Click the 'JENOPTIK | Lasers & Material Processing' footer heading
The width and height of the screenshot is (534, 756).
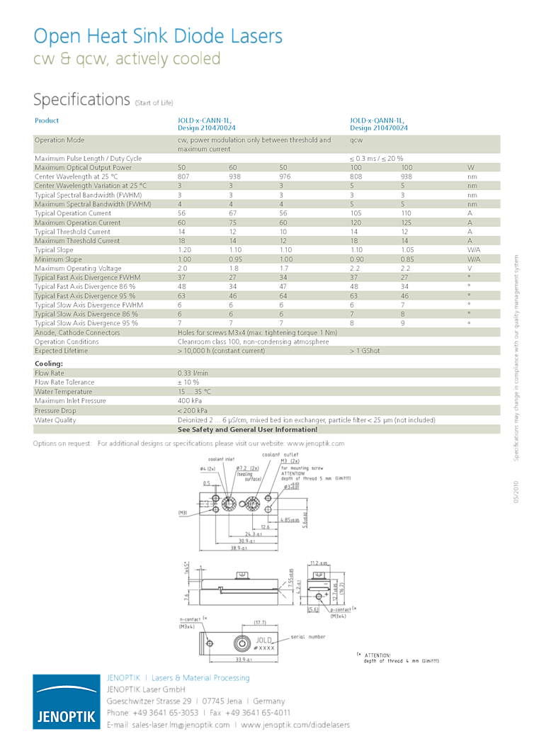tap(178, 678)
